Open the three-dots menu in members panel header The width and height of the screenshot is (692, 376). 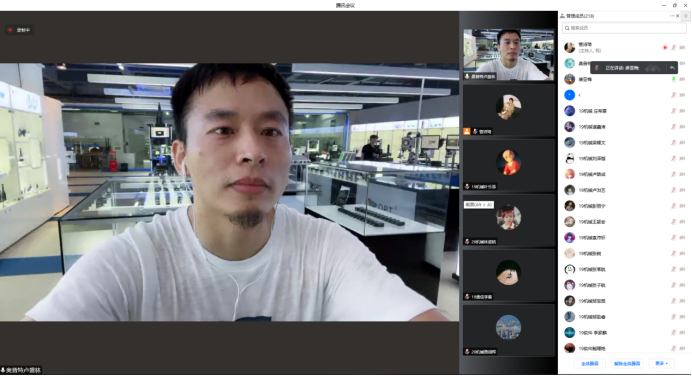672,16
